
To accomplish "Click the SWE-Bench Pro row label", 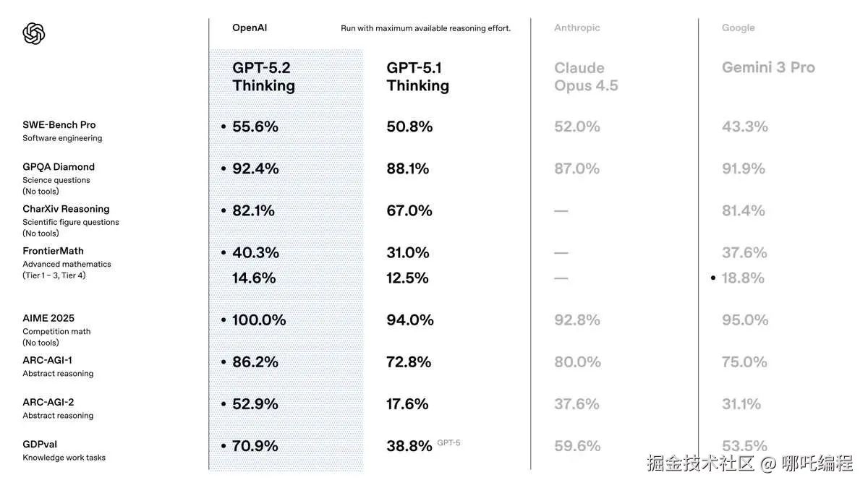I will pos(59,125).
